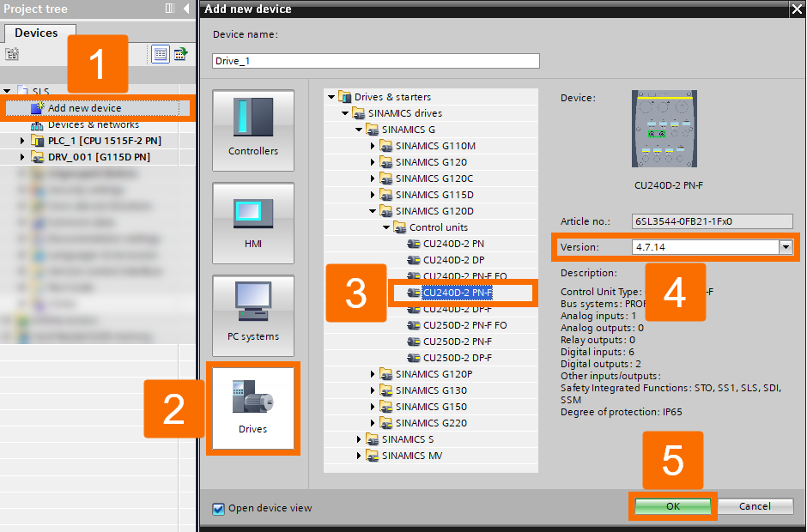
Task: Close the Add new device dialog
Action: tap(797, 9)
